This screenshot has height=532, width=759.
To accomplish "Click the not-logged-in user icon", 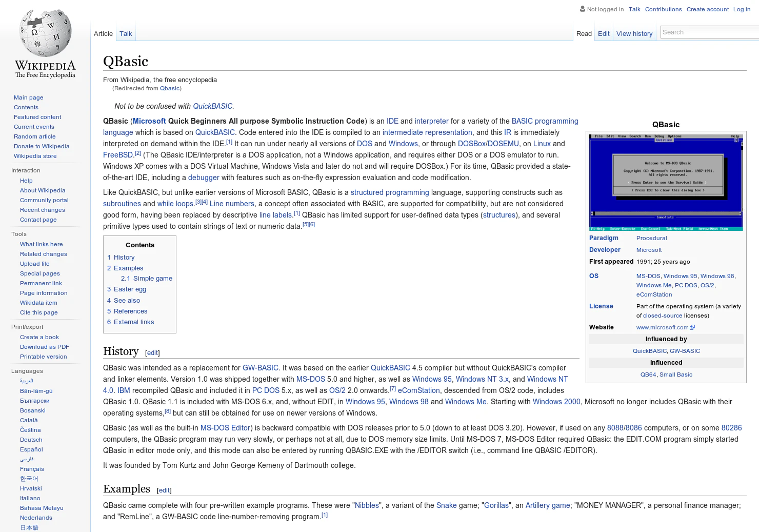I will click(x=583, y=9).
